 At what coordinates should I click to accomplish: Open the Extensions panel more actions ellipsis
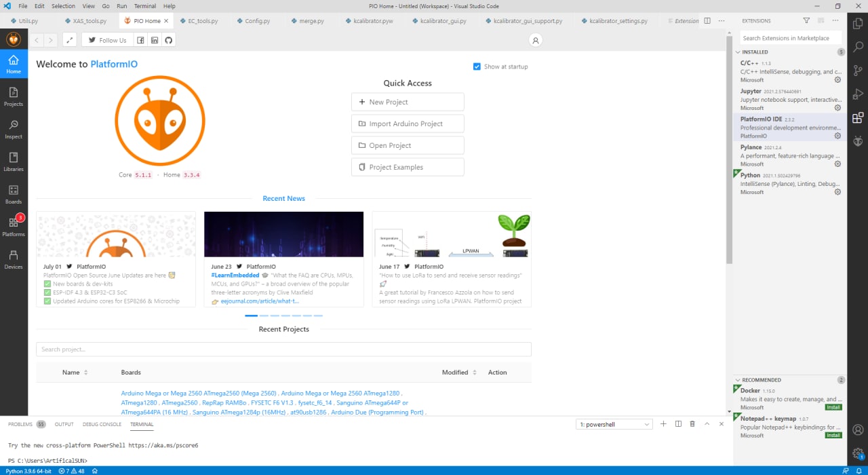[x=835, y=21]
